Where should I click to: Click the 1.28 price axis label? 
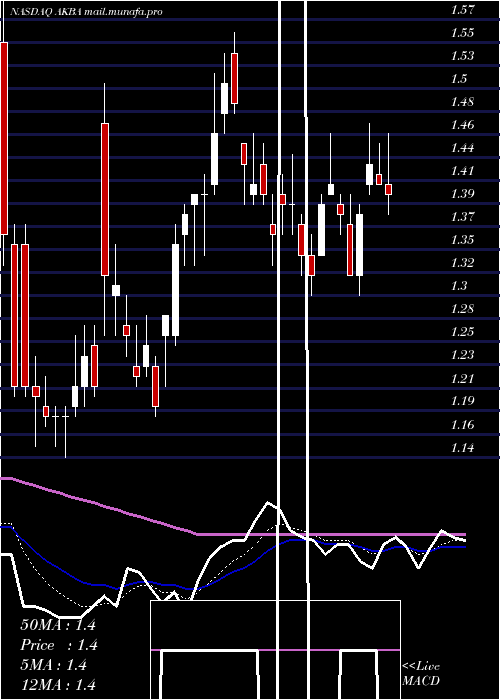(x=462, y=309)
